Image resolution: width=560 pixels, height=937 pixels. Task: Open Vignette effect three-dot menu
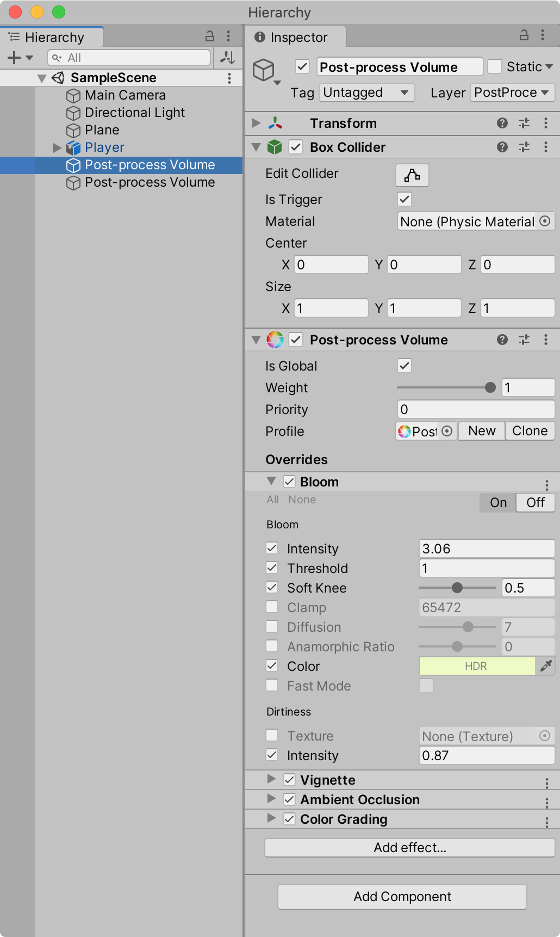point(546,782)
